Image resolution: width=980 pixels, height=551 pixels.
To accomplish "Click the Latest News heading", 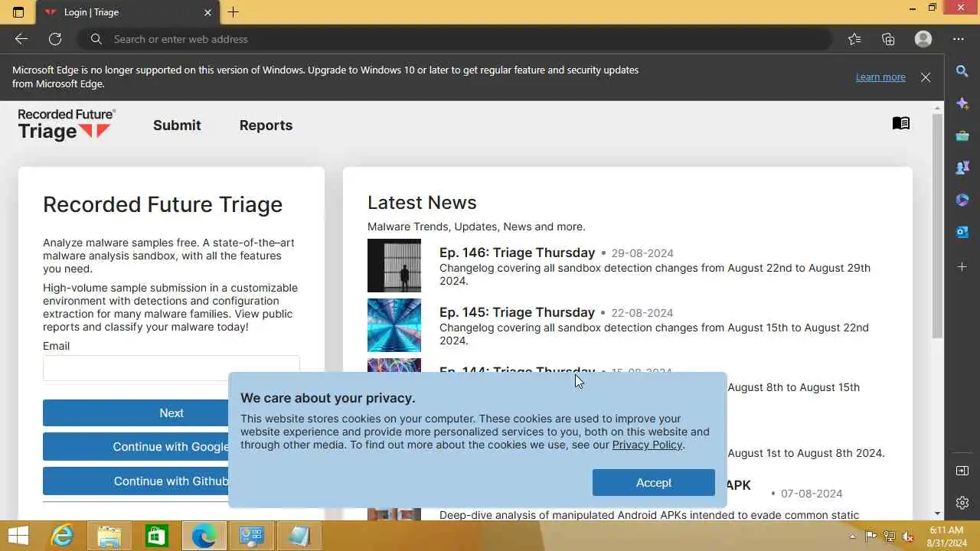I will (x=422, y=203).
